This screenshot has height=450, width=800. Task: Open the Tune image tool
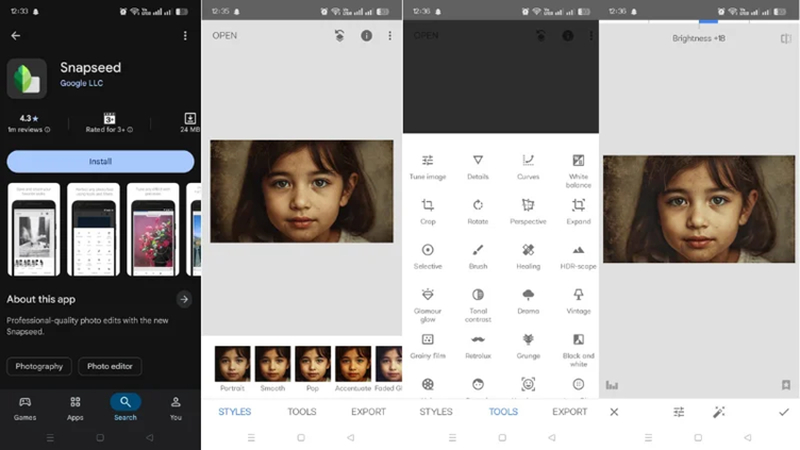tap(428, 167)
